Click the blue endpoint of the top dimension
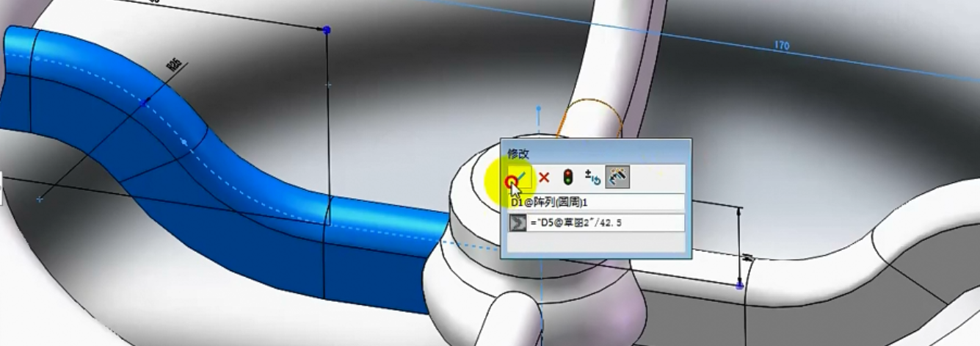 327,30
